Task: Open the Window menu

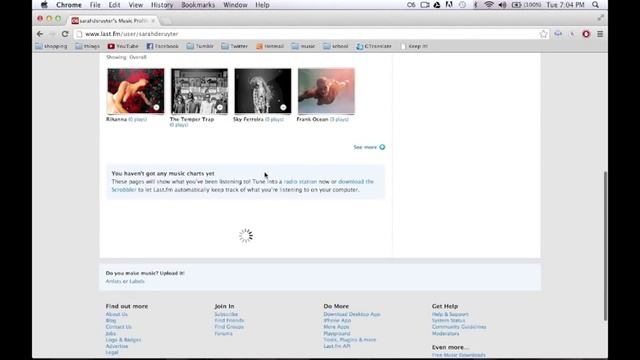Action: click(x=235, y=5)
